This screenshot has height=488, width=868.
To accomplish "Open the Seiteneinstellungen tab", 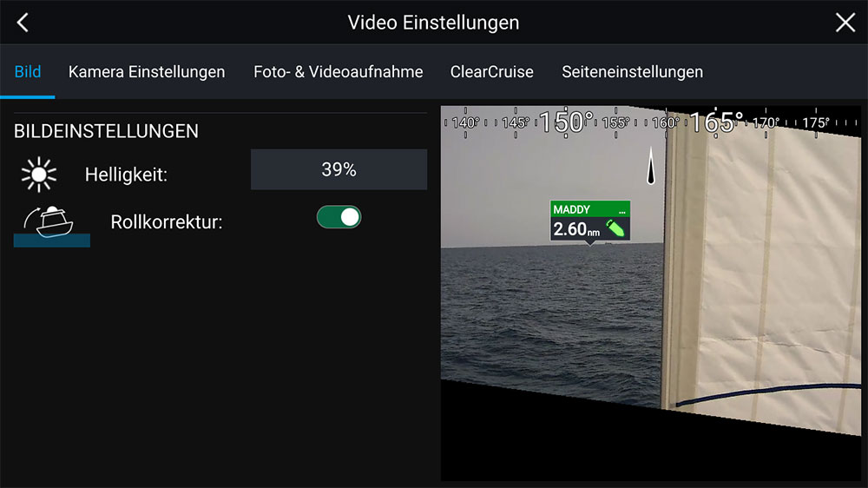I will (x=632, y=72).
